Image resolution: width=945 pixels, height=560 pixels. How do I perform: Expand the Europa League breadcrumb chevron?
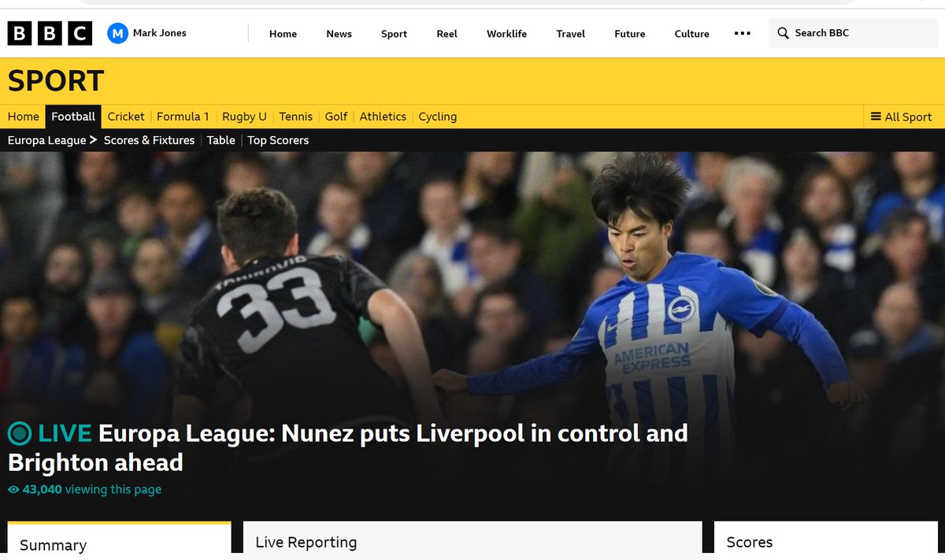pyautogui.click(x=94, y=140)
